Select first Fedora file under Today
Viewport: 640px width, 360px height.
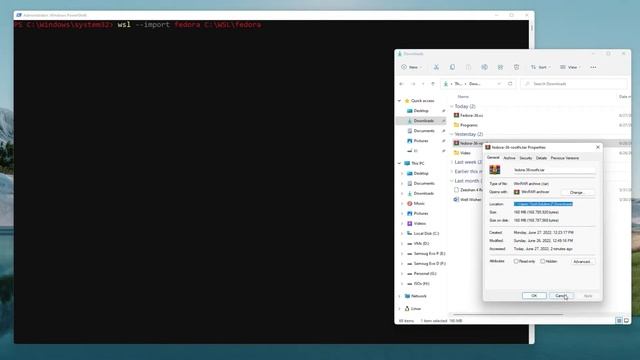click(471, 116)
